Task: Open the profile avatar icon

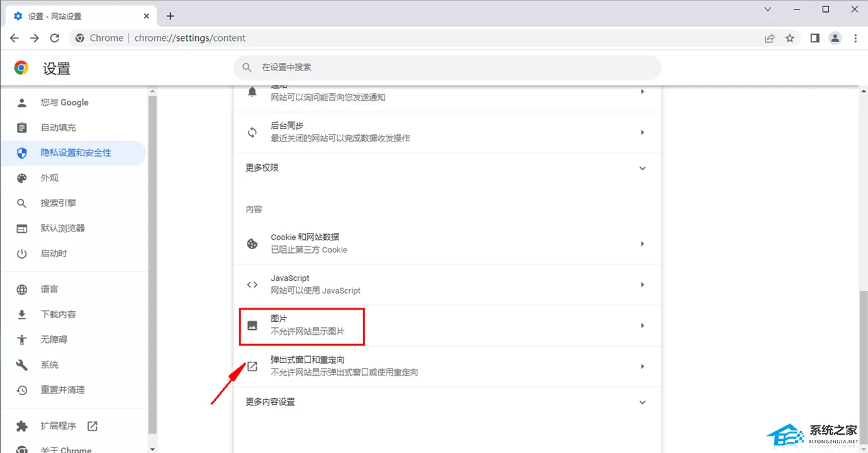Action: 835,38
